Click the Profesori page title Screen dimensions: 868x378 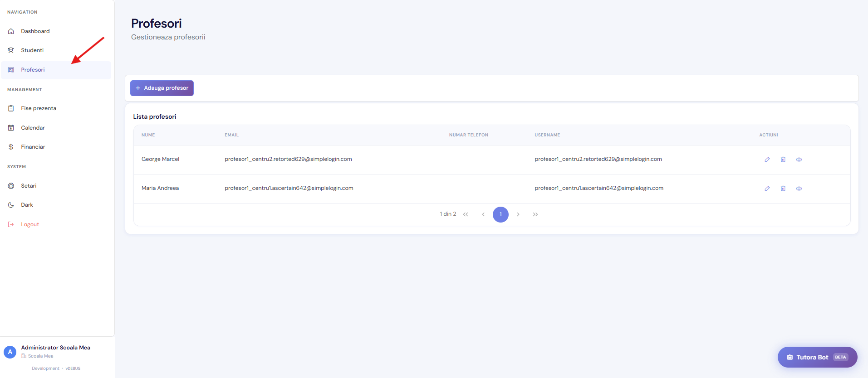(157, 23)
